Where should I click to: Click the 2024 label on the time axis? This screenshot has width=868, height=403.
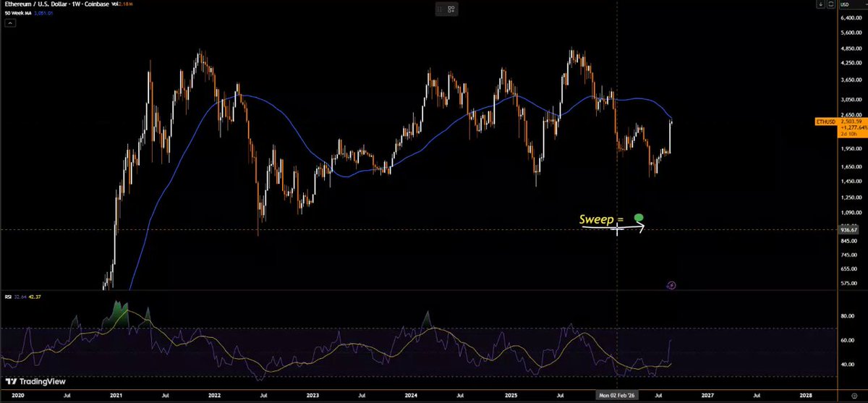point(412,396)
